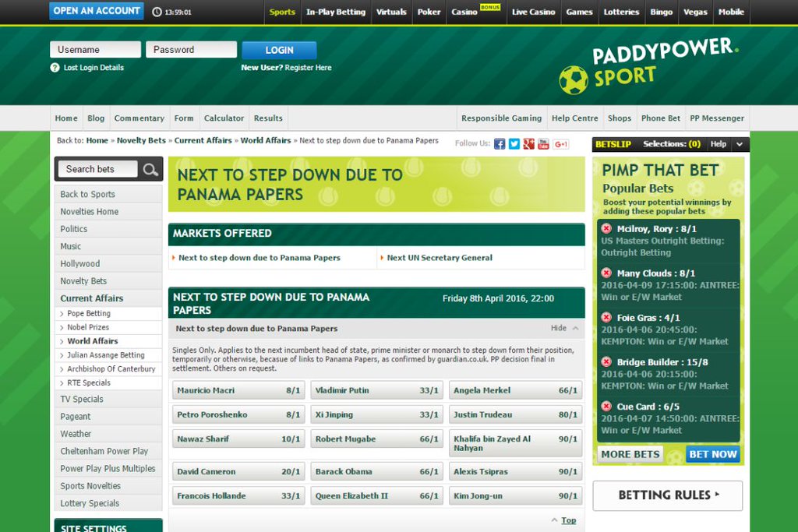This screenshot has height=532, width=798.
Task: Click the MORE BETS button
Action: click(630, 454)
